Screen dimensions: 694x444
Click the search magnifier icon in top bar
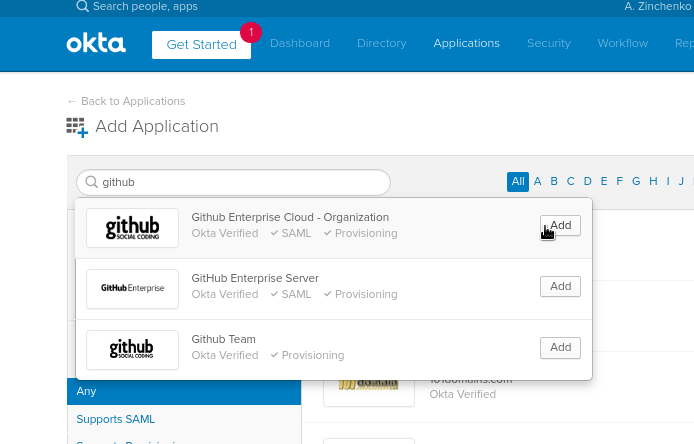[x=82, y=6]
